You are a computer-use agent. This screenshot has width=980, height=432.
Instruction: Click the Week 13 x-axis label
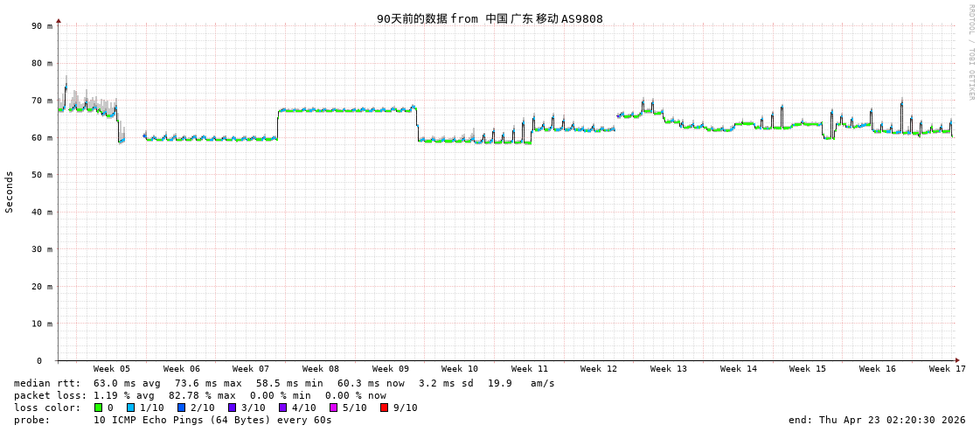click(668, 369)
